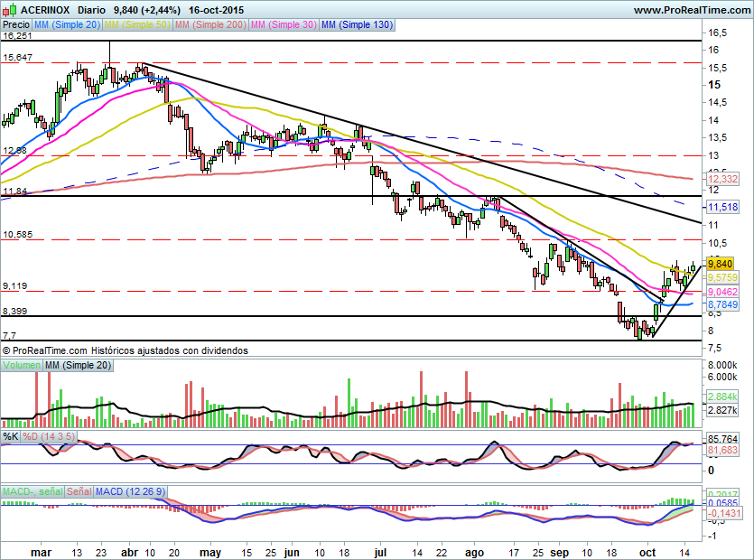Select the MM (Simple 20) price label
This screenshot has width=754, height=560.
click(68, 25)
